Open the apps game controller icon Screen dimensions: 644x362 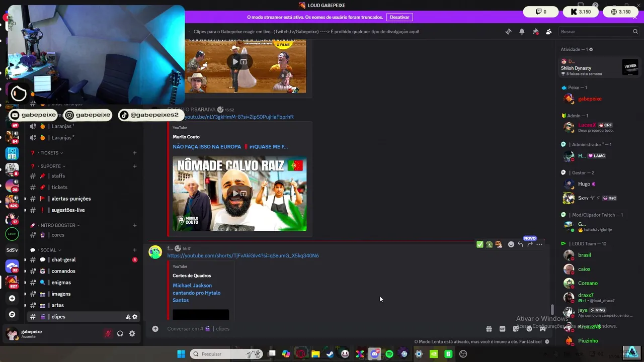click(x=543, y=329)
